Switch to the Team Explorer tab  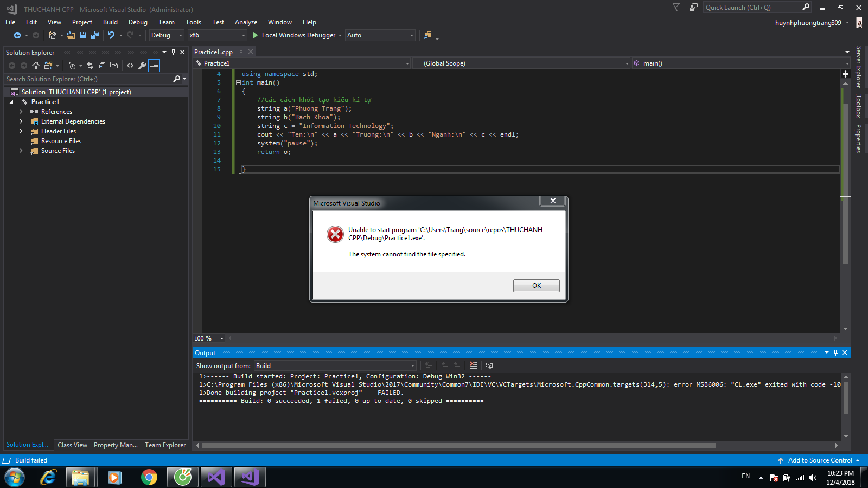coord(165,445)
